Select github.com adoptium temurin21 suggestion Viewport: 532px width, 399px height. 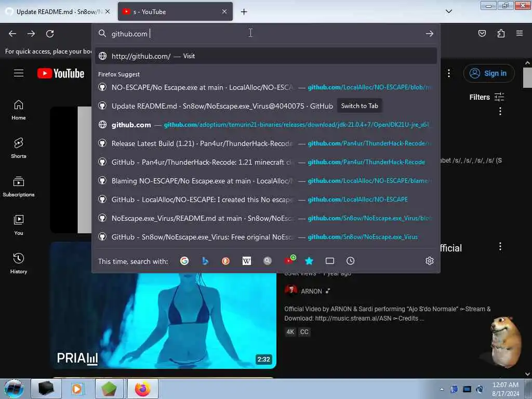[266, 125]
